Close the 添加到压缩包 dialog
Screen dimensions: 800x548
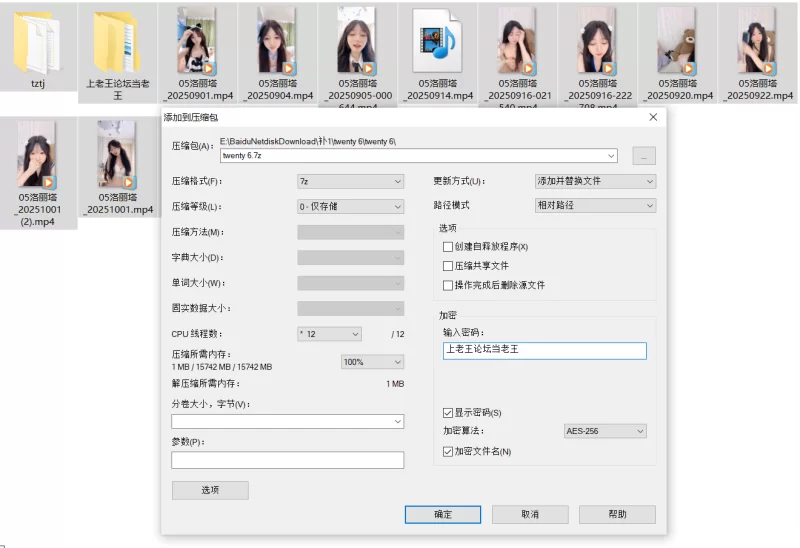point(653,117)
